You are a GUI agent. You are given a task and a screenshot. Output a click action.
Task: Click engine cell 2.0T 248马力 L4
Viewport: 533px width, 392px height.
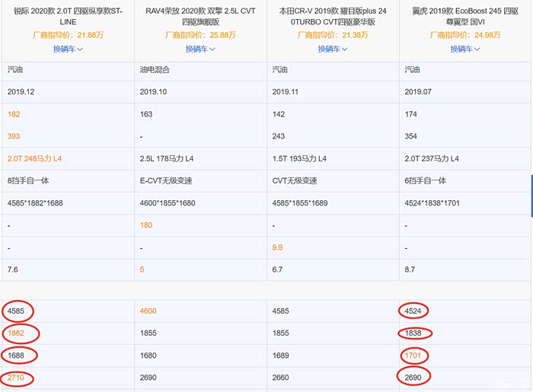(x=34, y=158)
